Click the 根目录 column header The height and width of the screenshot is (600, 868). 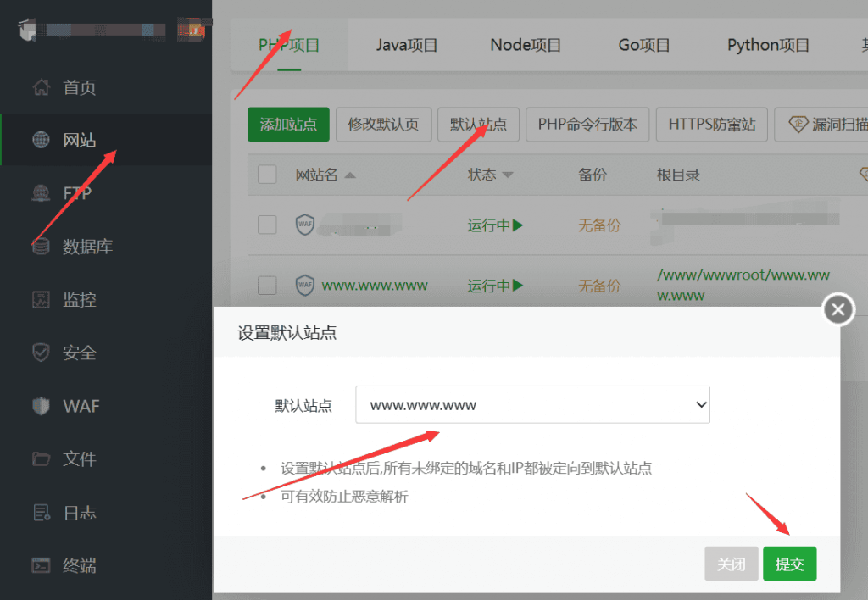(678, 175)
